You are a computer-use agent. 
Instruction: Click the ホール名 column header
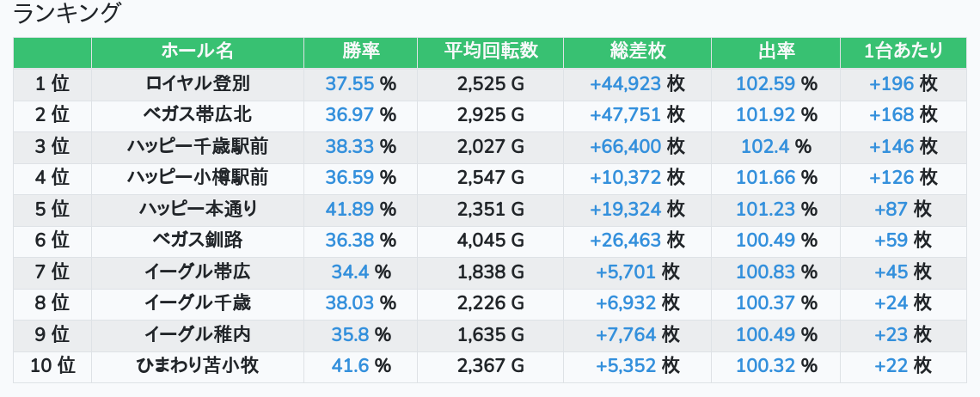tap(197, 52)
